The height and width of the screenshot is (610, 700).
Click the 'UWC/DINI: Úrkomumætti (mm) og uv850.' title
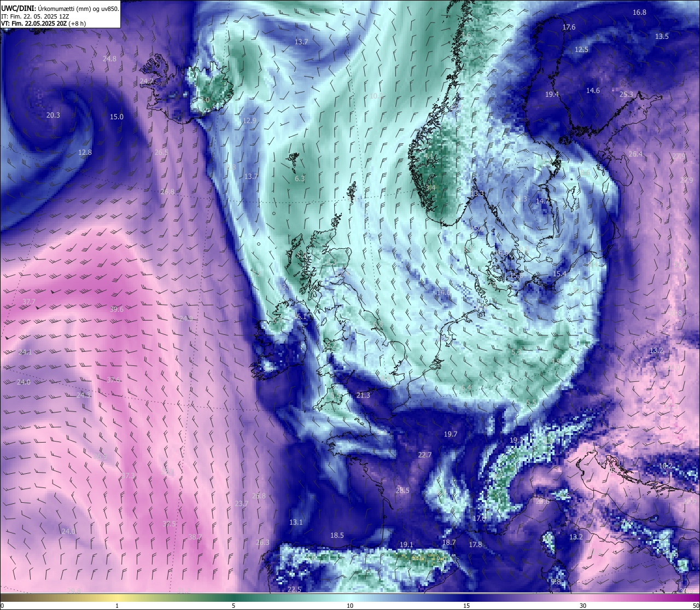click(x=60, y=8)
